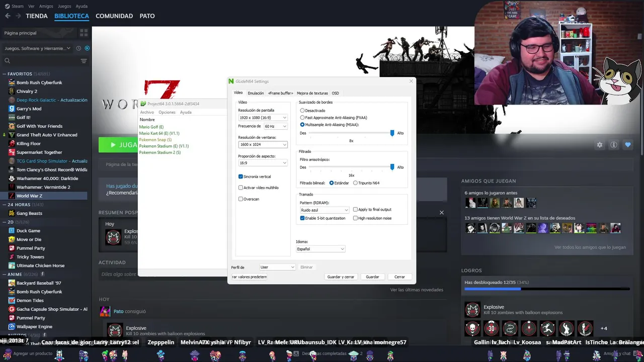Click the favorite heart icon
Screen dimensions: 644x362
tap(628, 145)
